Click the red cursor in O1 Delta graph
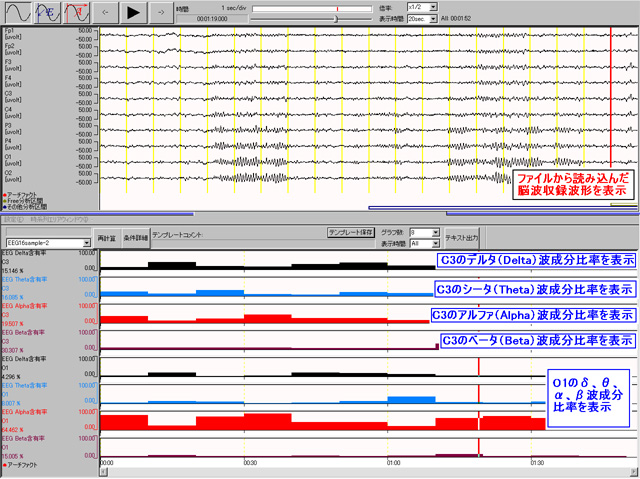The width and height of the screenshot is (640, 479). click(478, 366)
